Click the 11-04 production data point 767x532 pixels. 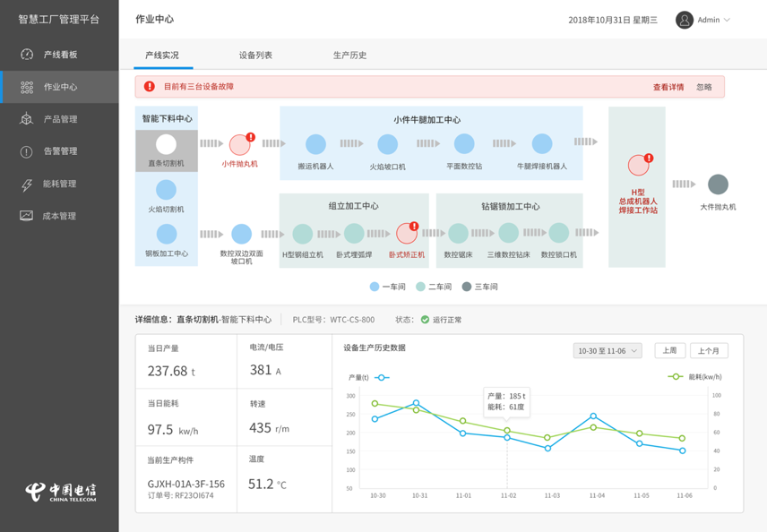593,416
